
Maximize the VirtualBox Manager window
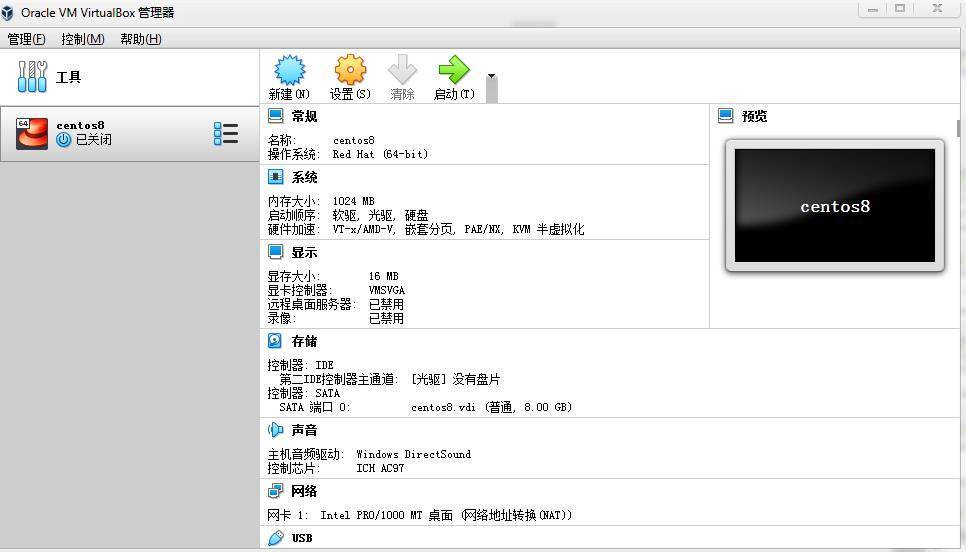tap(900, 9)
